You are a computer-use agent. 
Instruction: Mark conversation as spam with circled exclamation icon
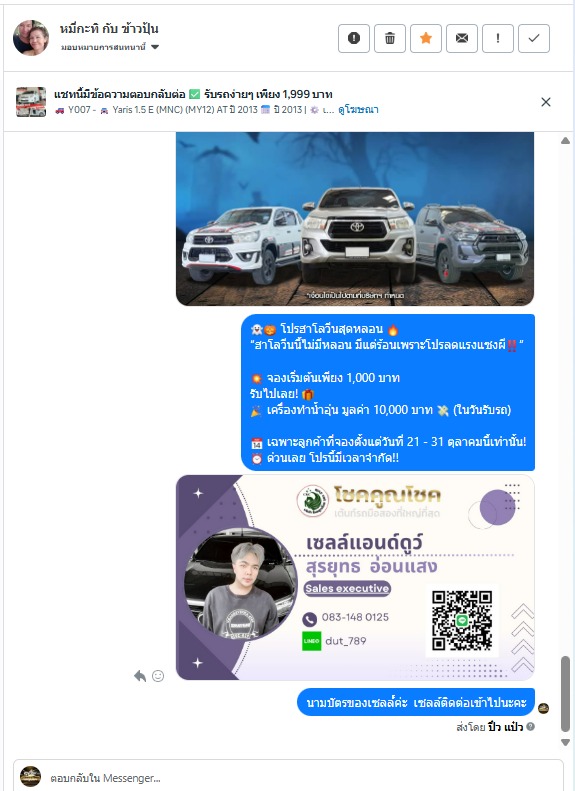354,38
